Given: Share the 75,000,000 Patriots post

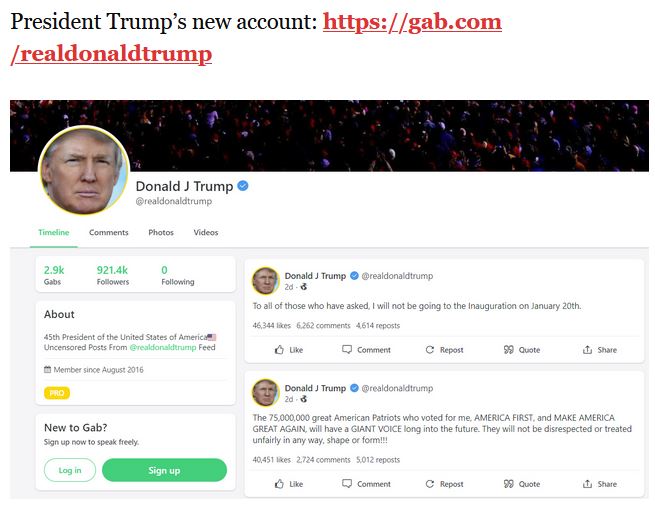Looking at the screenshot, I should (x=599, y=484).
